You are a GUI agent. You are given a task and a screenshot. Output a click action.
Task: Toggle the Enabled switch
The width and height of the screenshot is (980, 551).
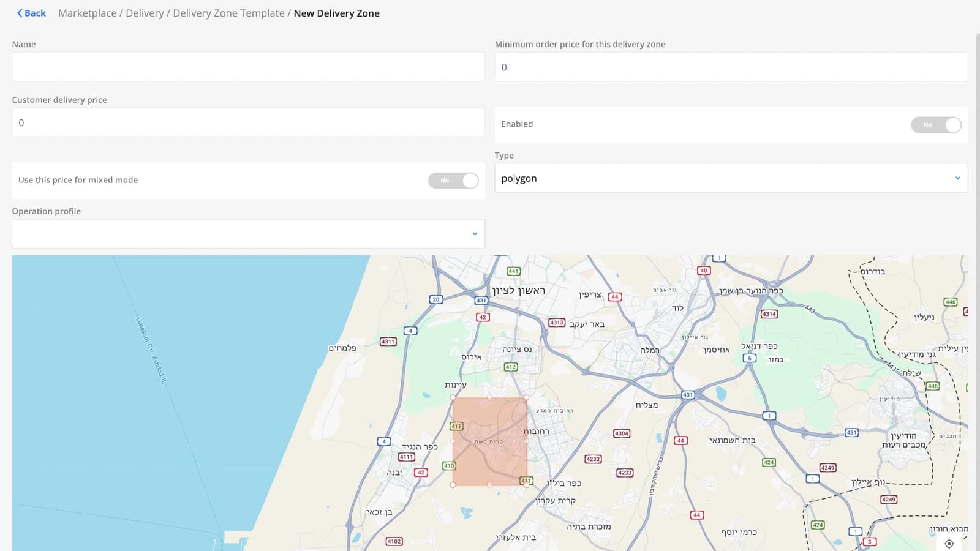[x=936, y=125]
